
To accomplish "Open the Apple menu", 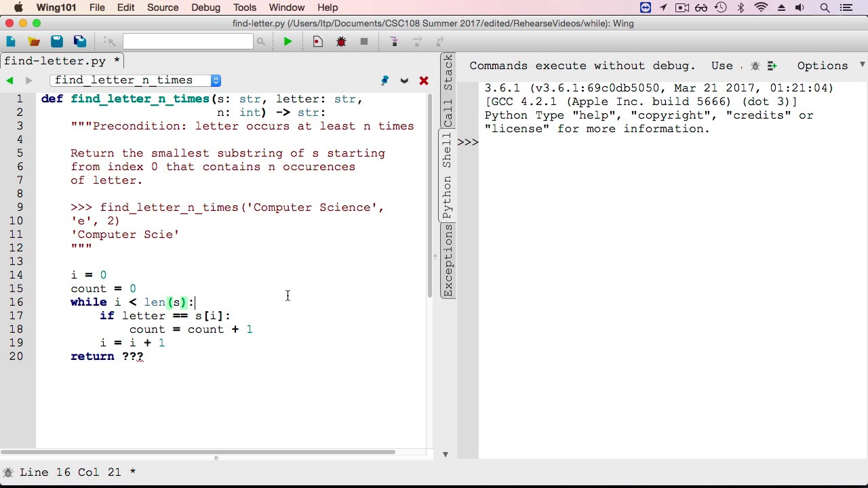I will [x=18, y=7].
